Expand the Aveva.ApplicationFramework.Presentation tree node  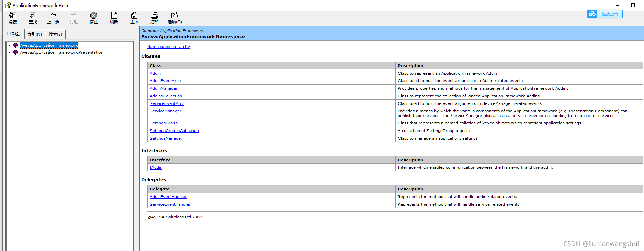10,52
